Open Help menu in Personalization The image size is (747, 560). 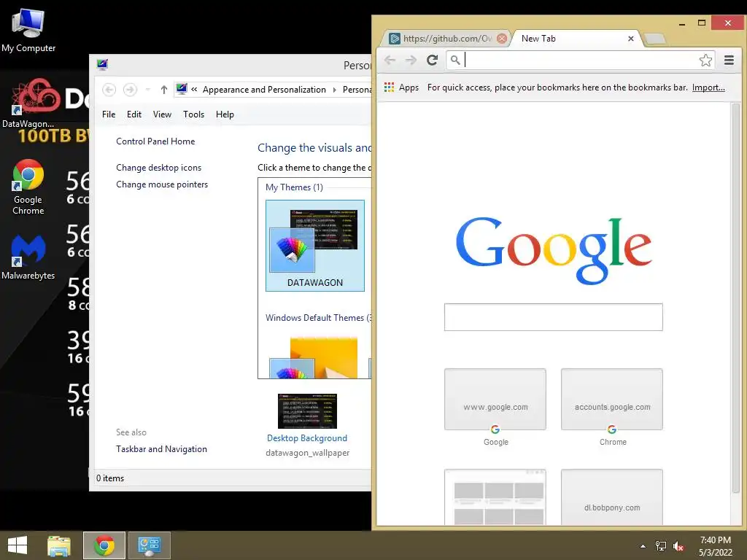(x=225, y=114)
